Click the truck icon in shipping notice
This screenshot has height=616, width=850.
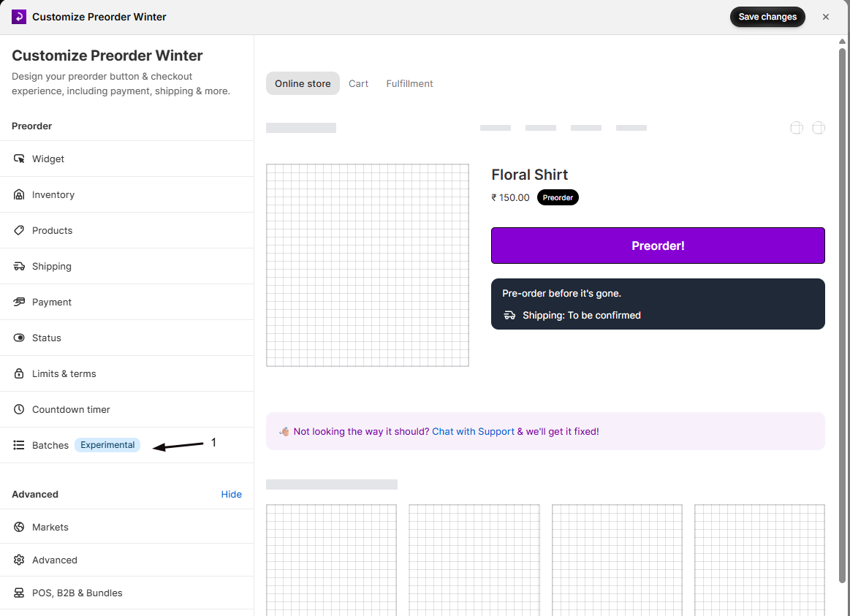(509, 316)
